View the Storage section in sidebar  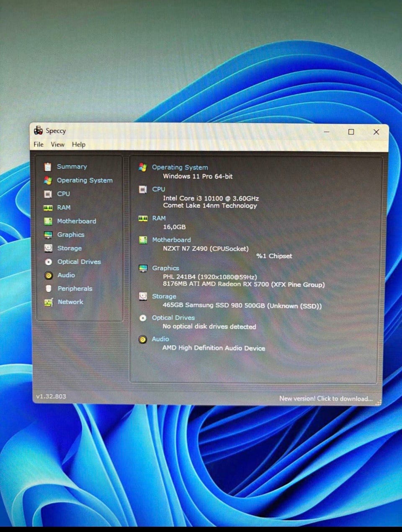coord(70,248)
